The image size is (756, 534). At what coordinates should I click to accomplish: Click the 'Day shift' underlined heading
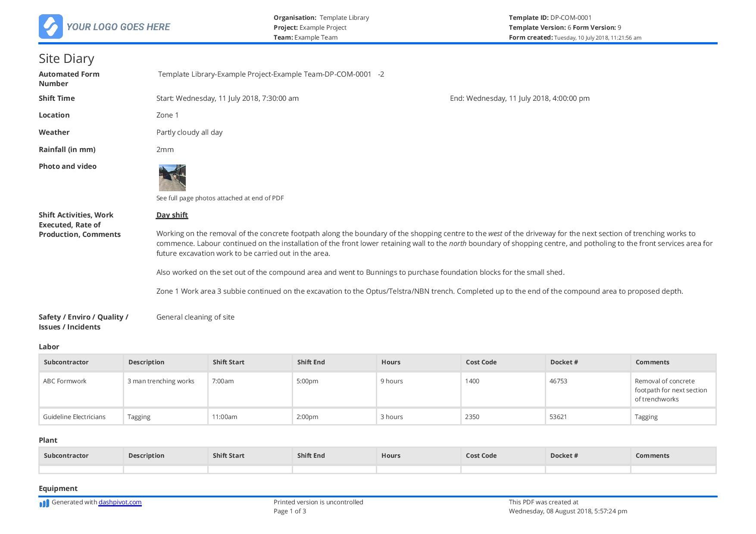(172, 215)
